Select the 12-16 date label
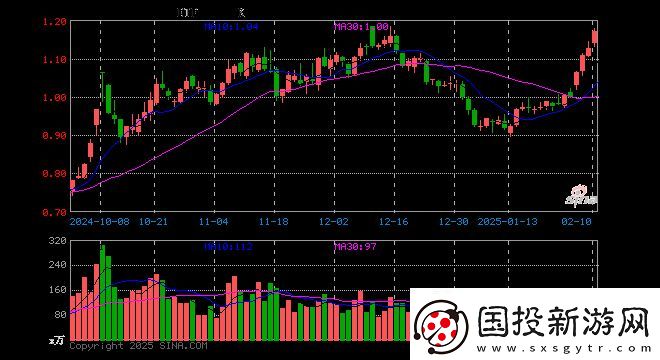Screen dimensions: 660x360 [394, 221]
